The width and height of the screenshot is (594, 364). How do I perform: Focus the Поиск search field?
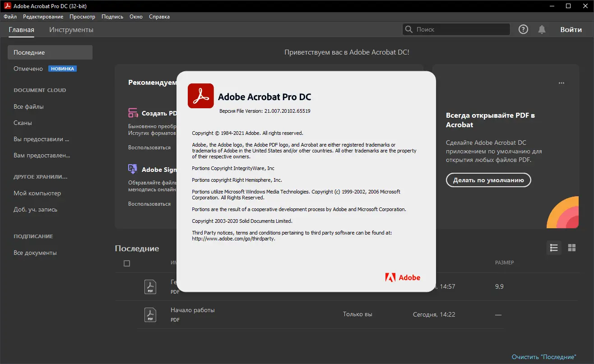(x=456, y=29)
